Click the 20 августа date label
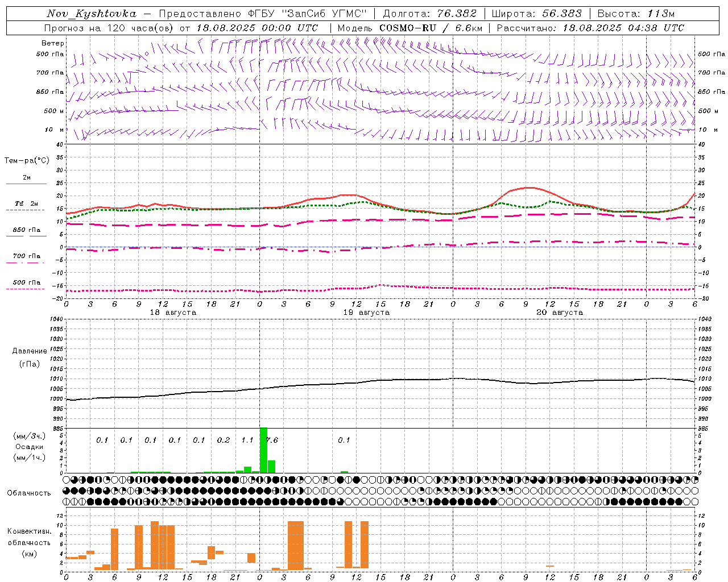 point(560,313)
